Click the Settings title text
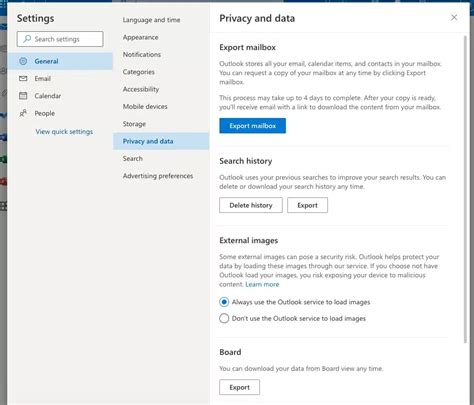This screenshot has width=474, height=405. (35, 18)
